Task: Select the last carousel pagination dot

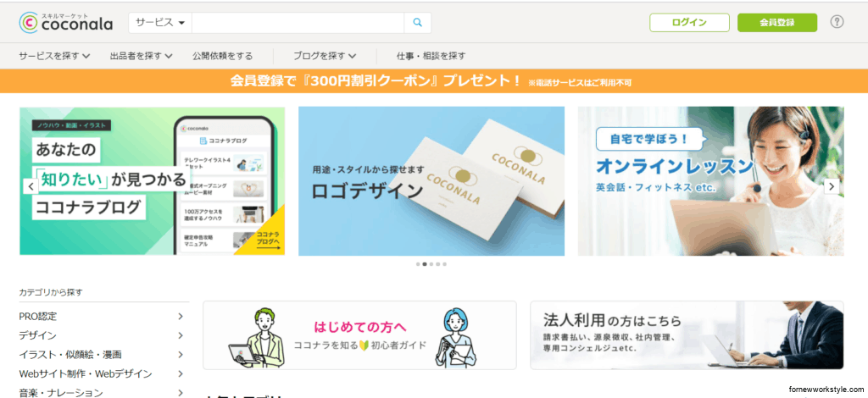Action: 444,264
